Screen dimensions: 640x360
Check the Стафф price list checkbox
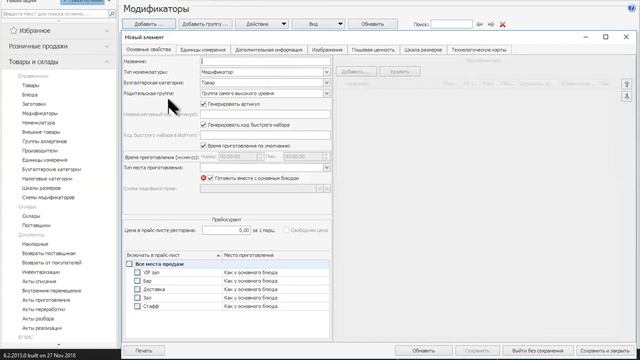click(137, 306)
